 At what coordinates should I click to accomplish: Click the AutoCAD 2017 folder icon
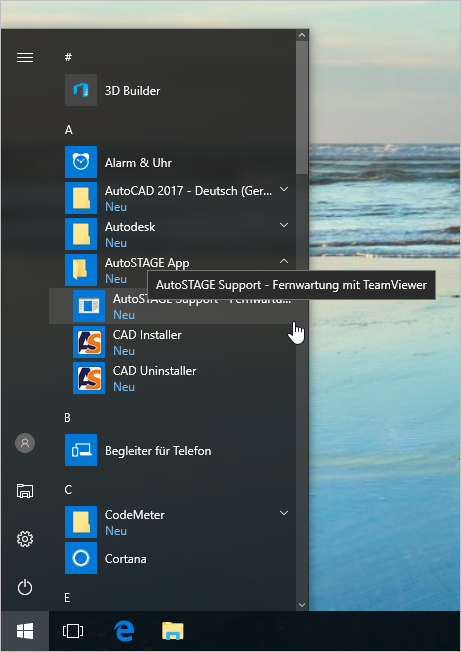click(x=81, y=198)
